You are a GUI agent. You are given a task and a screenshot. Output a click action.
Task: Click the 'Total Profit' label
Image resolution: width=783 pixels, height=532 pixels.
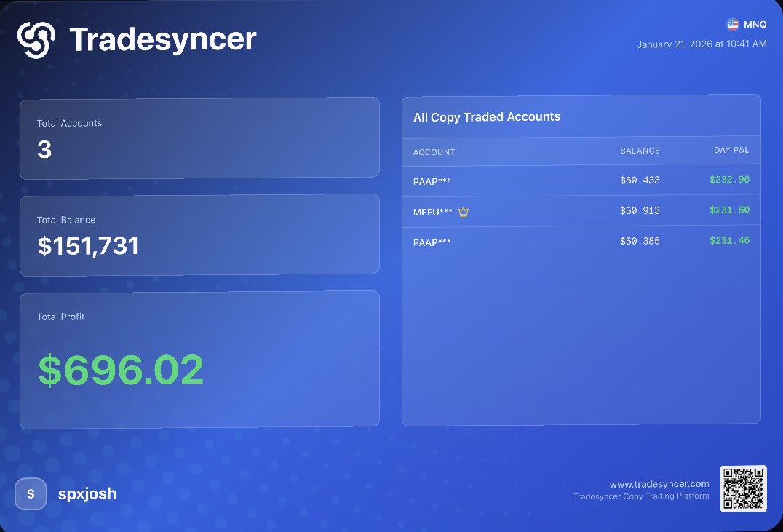tap(60, 317)
